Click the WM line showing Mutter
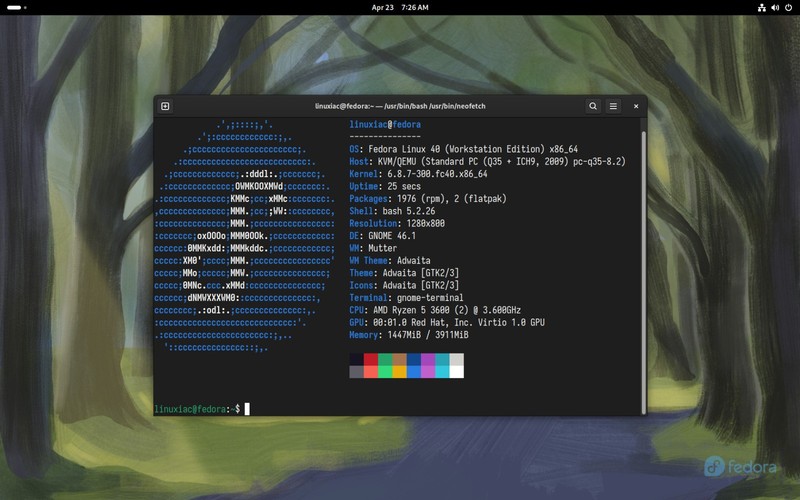 (x=373, y=248)
